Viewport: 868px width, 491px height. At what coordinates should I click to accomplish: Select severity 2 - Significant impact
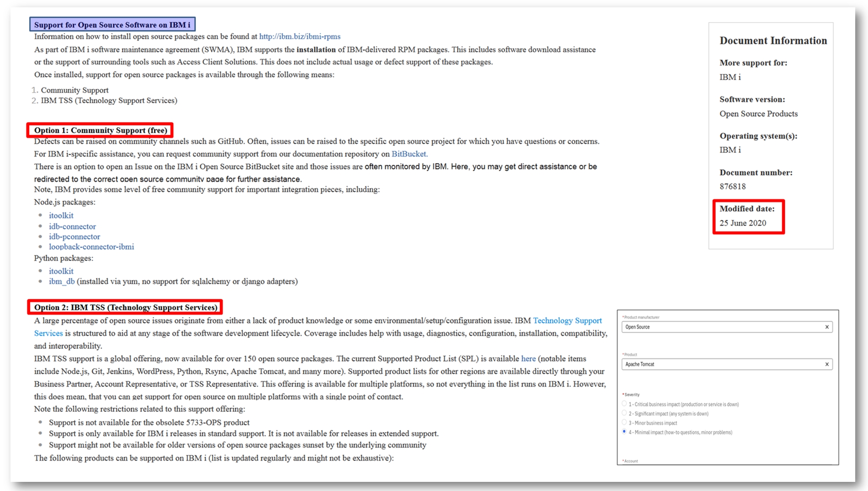624,413
